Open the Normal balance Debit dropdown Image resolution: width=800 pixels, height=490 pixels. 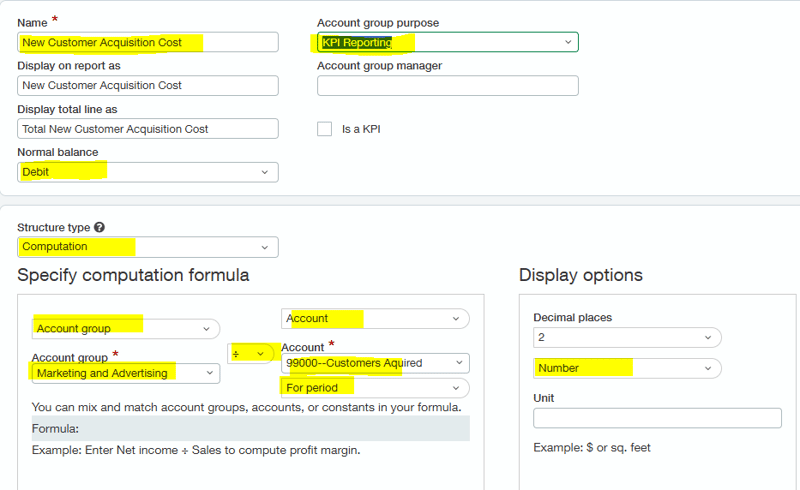pos(148,172)
